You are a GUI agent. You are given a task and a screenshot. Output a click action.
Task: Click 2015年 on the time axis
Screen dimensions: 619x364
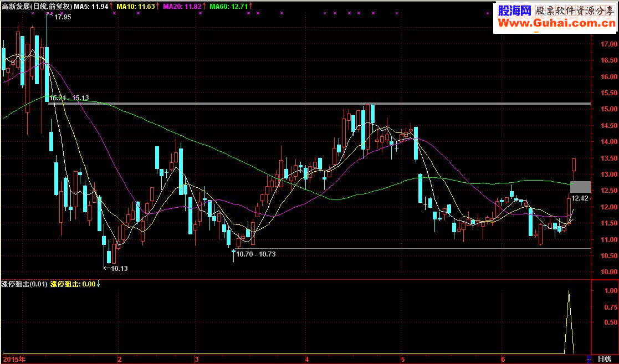click(x=14, y=359)
